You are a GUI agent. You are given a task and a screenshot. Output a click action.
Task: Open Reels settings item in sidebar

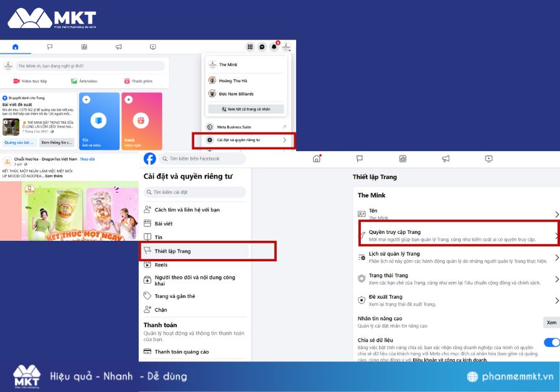(x=195, y=265)
